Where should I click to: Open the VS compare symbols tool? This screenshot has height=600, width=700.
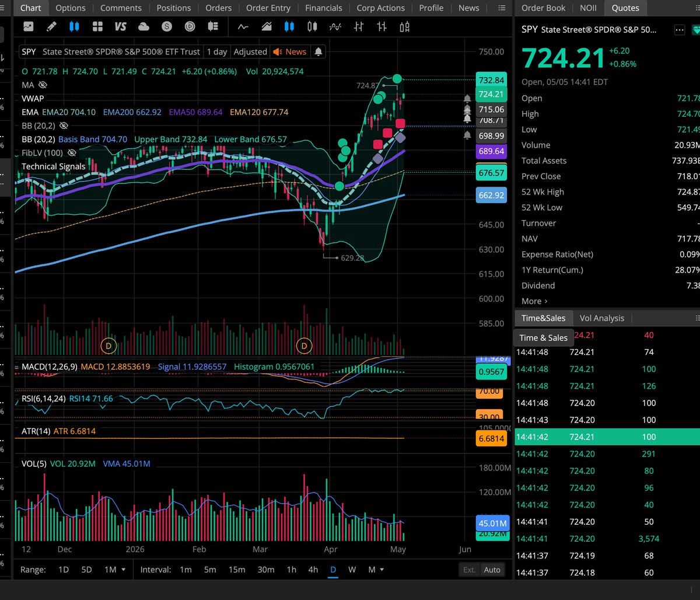click(121, 26)
